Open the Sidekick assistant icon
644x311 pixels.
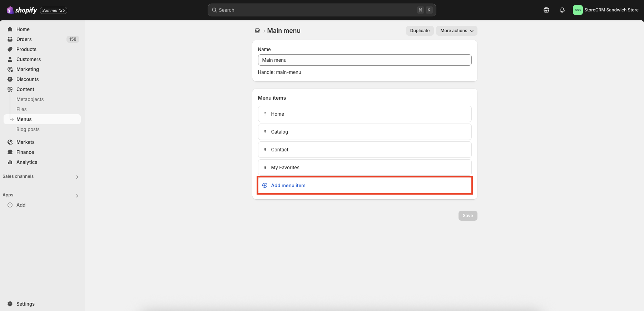[x=546, y=10]
